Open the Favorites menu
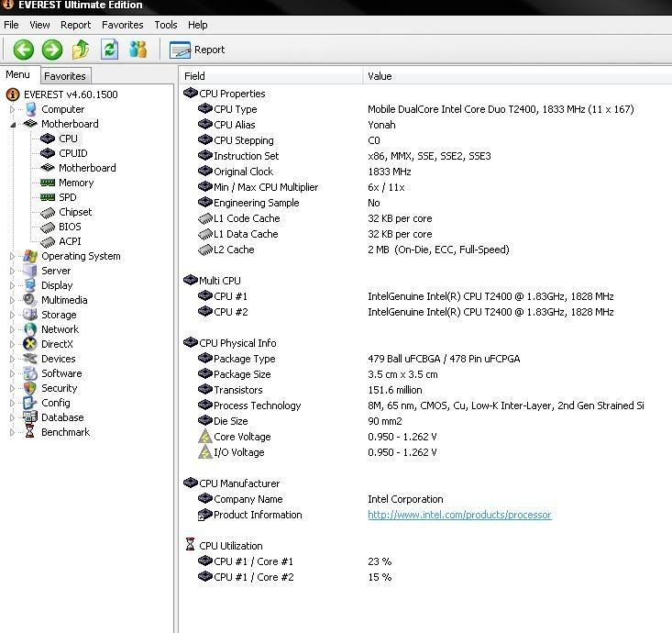This screenshot has height=633, width=672. coord(123,25)
